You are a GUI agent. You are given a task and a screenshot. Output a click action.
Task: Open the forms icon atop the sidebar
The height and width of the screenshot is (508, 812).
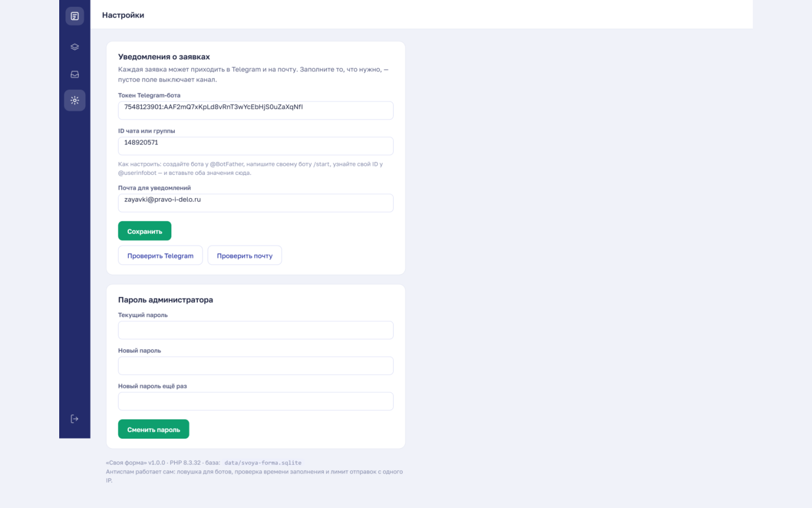[x=74, y=16]
